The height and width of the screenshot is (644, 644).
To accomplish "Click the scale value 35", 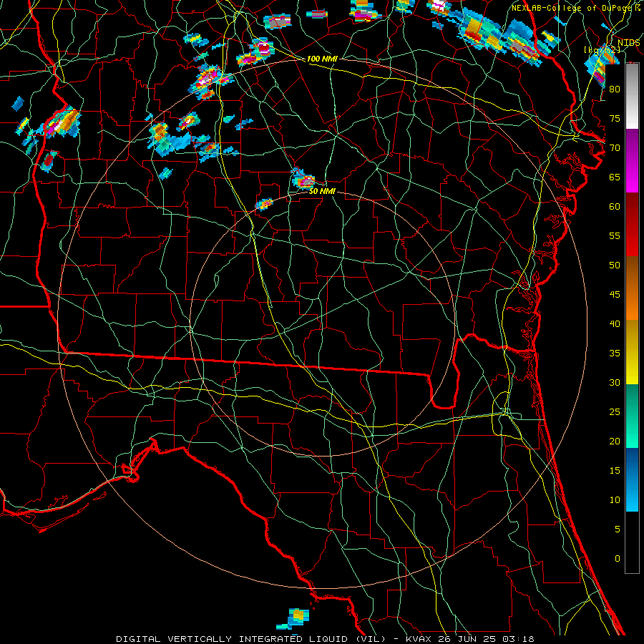I will [615, 353].
